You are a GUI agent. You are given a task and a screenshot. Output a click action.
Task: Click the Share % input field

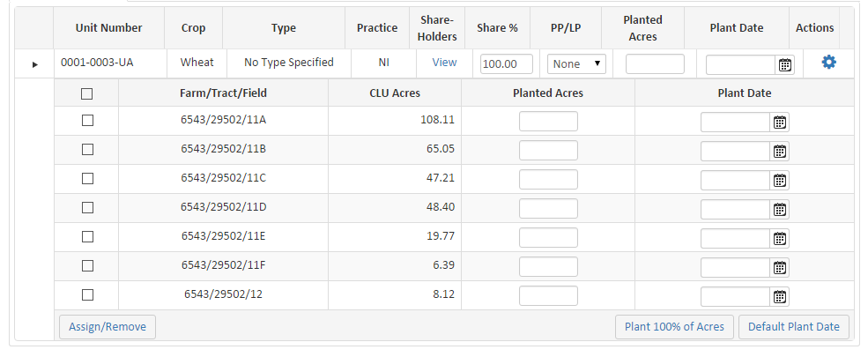507,64
